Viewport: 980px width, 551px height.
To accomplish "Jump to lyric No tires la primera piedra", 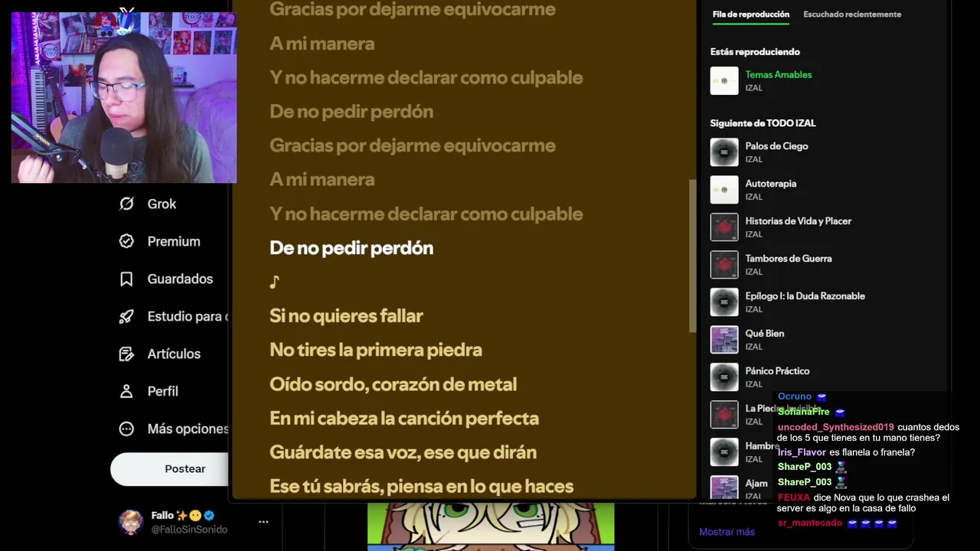I will pos(376,350).
